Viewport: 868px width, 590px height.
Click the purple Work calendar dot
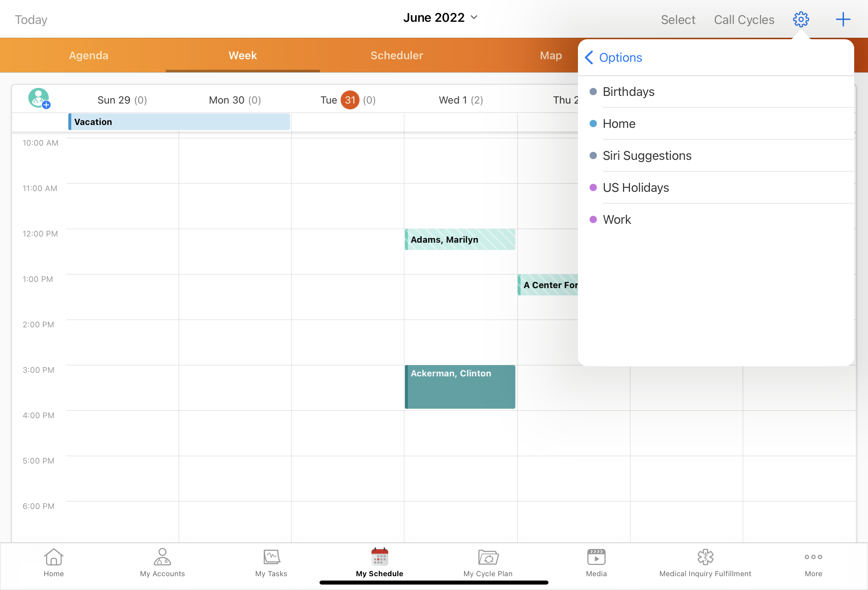click(593, 219)
